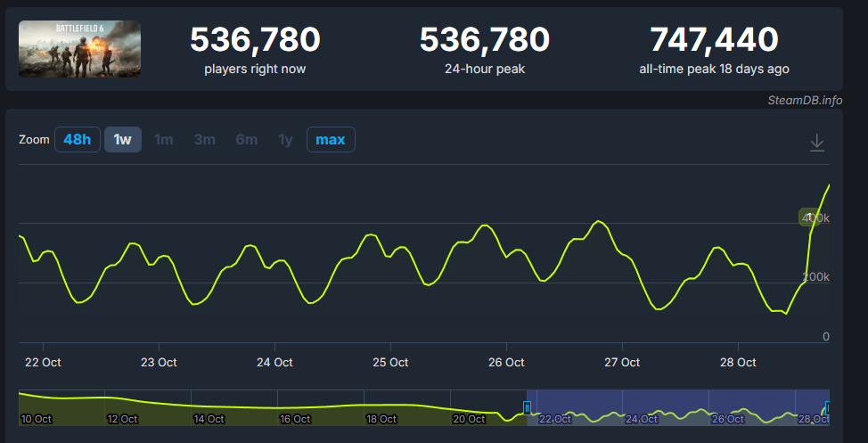Screen dimensions: 868x443
Task: Select the 1w zoom range
Action: click(x=123, y=140)
